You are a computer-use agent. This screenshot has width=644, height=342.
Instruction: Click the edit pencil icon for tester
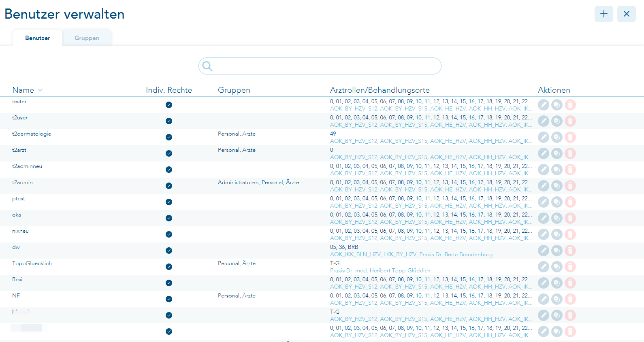543,105
